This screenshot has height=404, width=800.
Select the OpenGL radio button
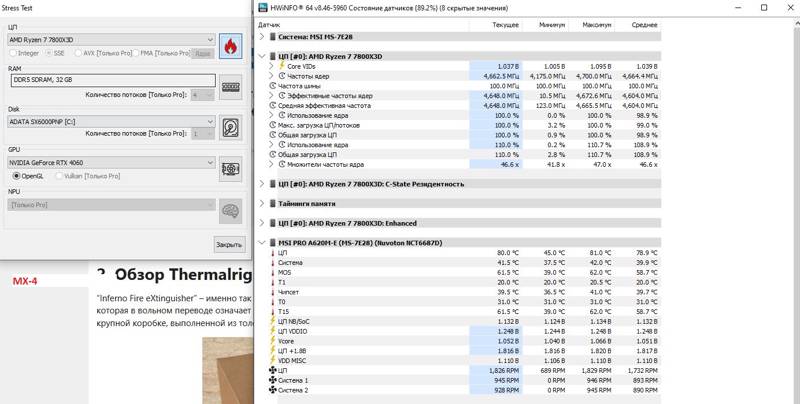pyautogui.click(x=16, y=176)
